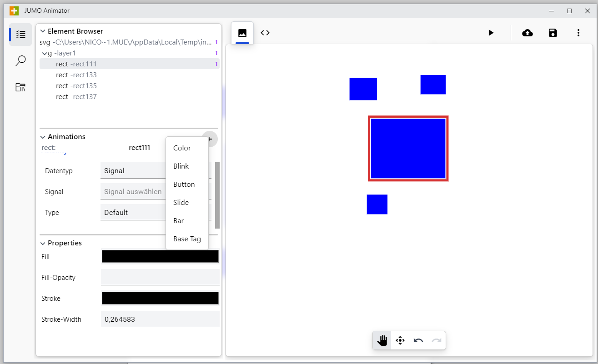Open the Fill color swatch in Properties
This screenshot has width=598, height=364.
[160, 256]
